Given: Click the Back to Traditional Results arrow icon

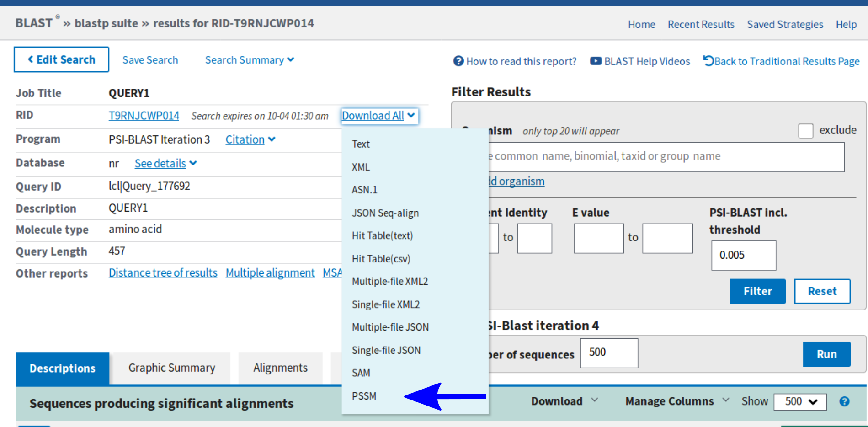Looking at the screenshot, I should [708, 61].
